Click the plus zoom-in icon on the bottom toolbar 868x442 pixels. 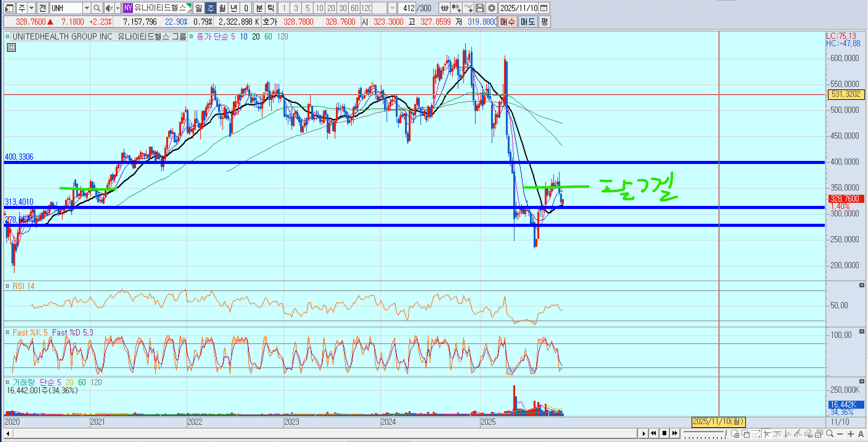[850, 434]
